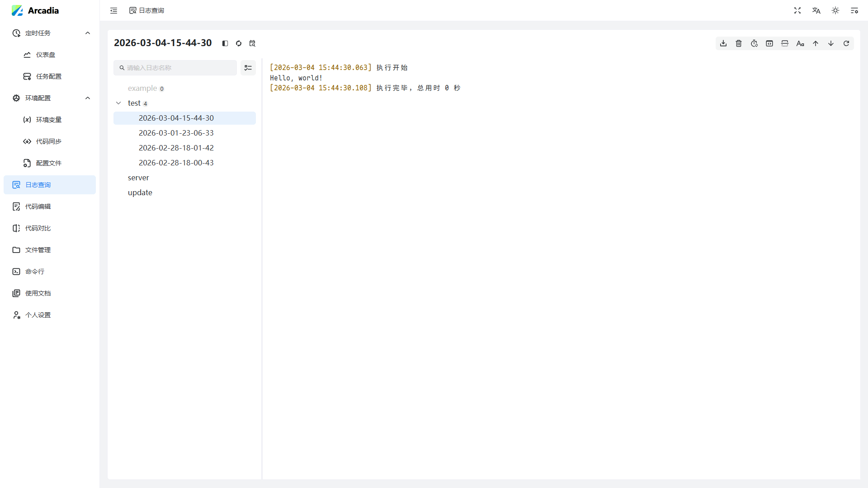Collapse 环境配置 sidebar group
The image size is (868, 488).
click(88, 98)
